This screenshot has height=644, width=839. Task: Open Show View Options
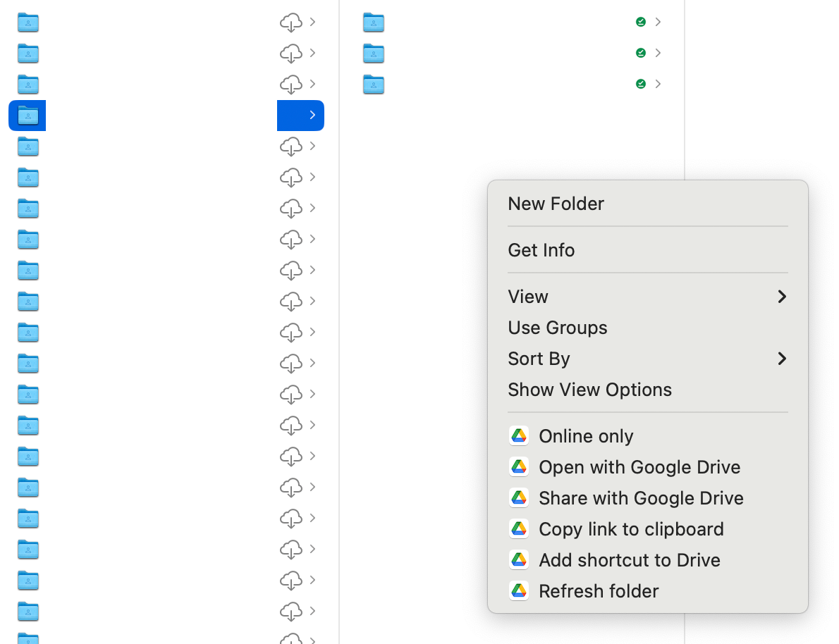(589, 390)
